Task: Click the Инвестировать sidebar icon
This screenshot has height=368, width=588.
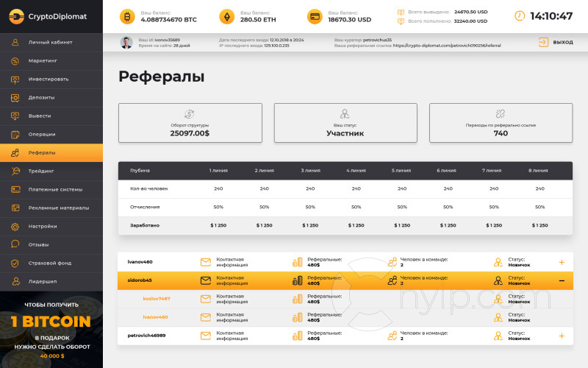Action: click(x=15, y=79)
